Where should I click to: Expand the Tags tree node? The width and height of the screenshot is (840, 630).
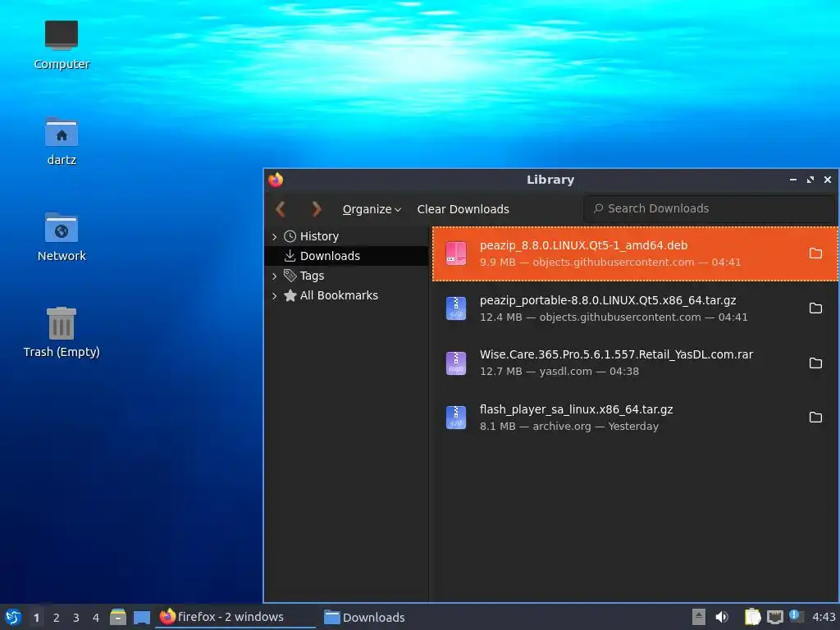pyautogui.click(x=274, y=276)
